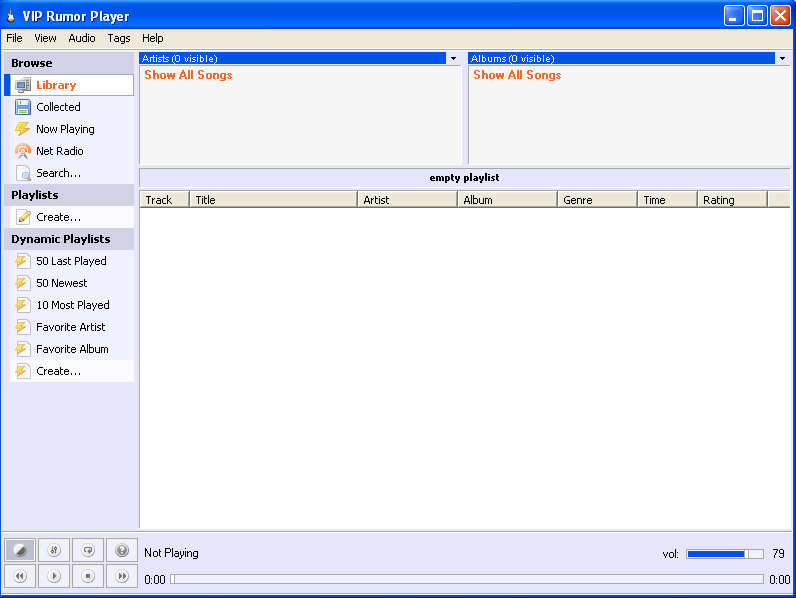Expand the Artists dropdown
Image resolution: width=796 pixels, height=598 pixels.
[453, 59]
